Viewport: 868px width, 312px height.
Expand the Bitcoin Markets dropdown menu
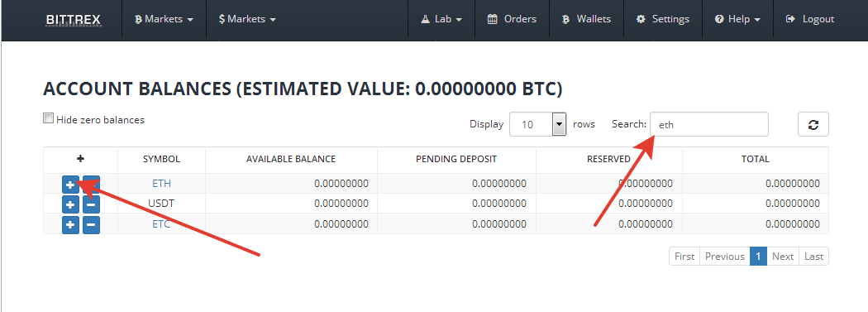pyautogui.click(x=164, y=19)
